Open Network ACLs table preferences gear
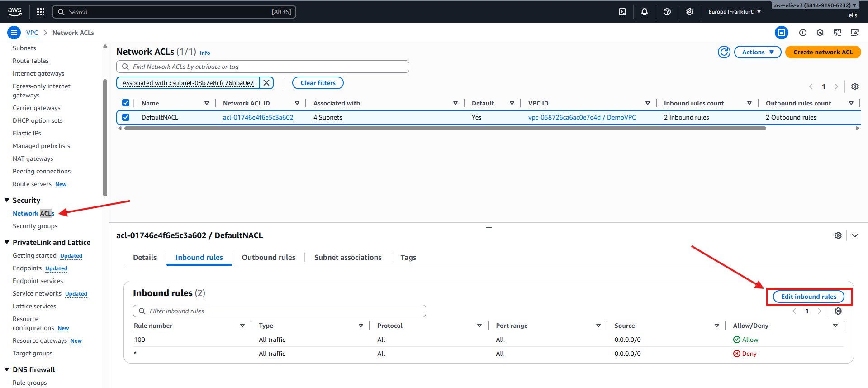 pyautogui.click(x=854, y=86)
